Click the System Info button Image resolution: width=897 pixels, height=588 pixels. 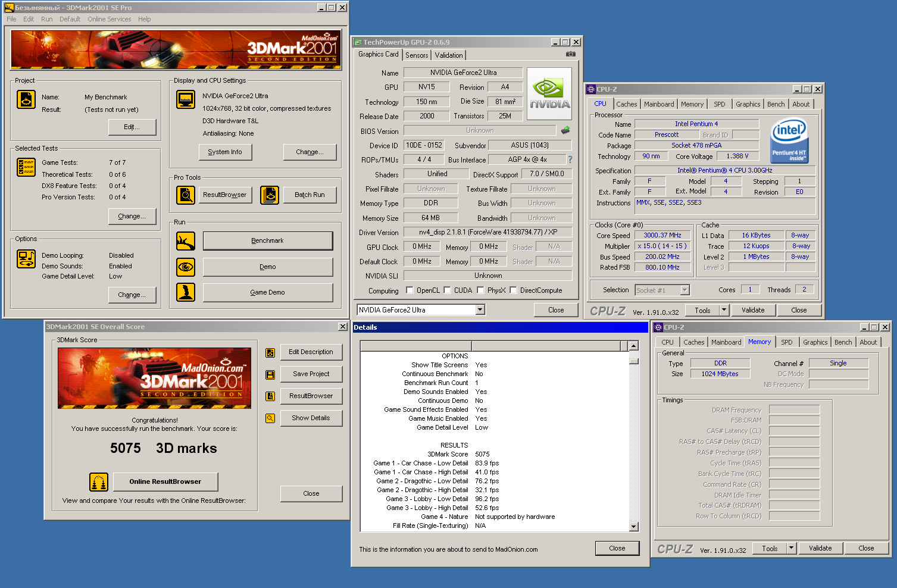225,152
